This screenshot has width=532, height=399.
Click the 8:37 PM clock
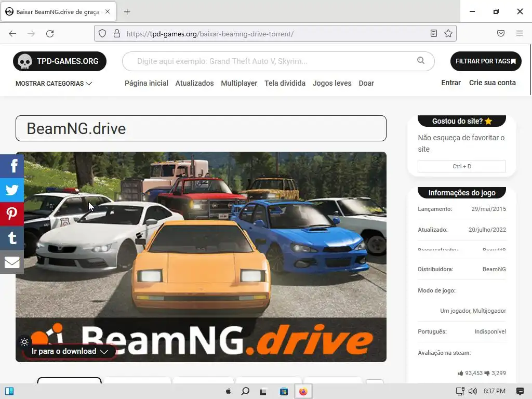tap(495, 391)
